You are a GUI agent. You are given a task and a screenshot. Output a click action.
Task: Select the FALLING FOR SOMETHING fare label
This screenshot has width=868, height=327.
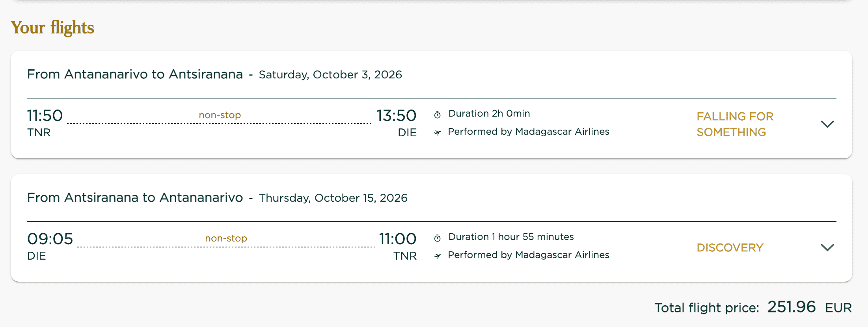pyautogui.click(x=735, y=124)
